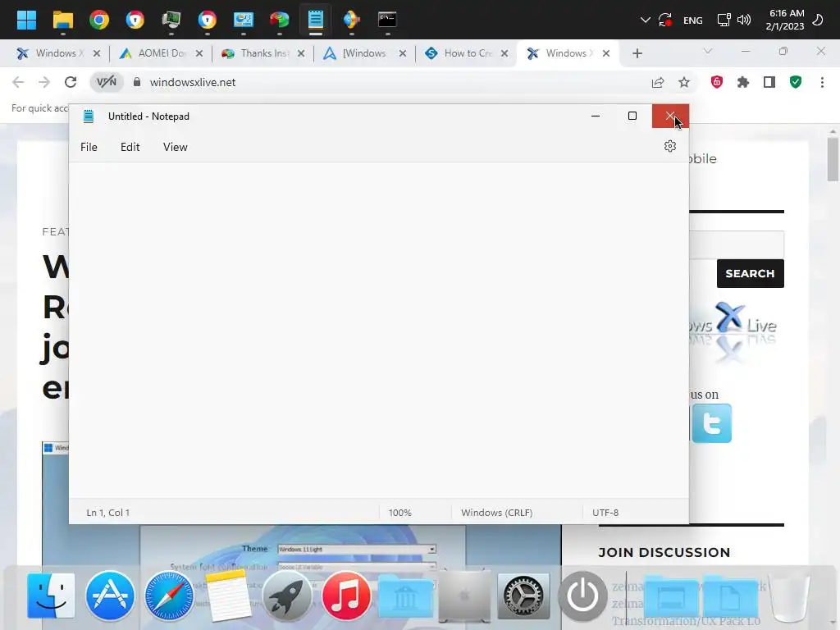Open the library folder in the dock
This screenshot has height=630, width=840.
pos(405,597)
